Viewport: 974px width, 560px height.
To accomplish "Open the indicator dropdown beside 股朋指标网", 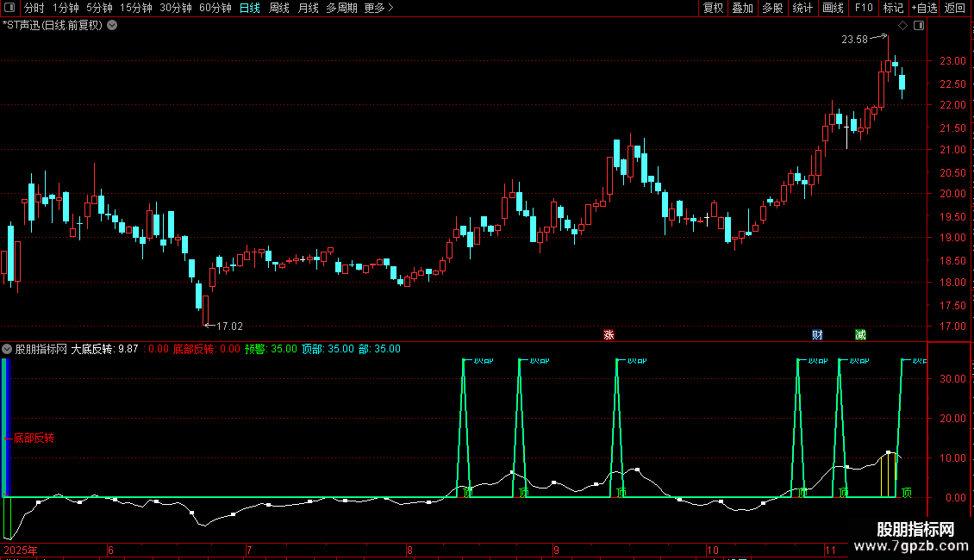I will click(7, 349).
